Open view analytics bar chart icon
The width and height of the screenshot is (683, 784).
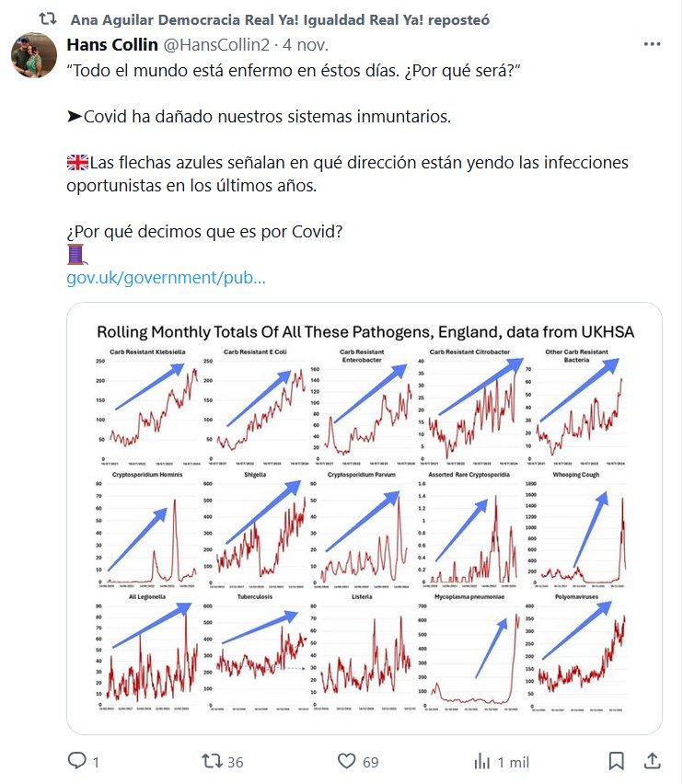coord(481,761)
